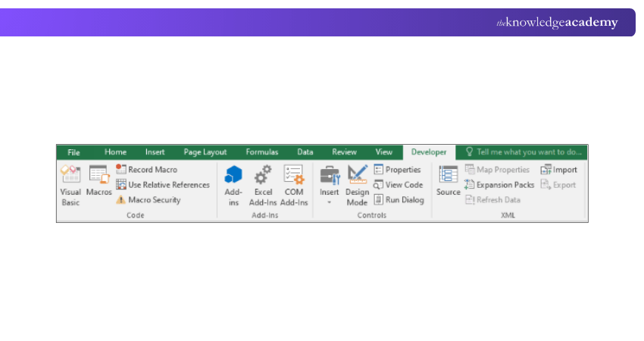Open Macro Security warning icon
Viewport: 644px width, 341px height.
(121, 200)
